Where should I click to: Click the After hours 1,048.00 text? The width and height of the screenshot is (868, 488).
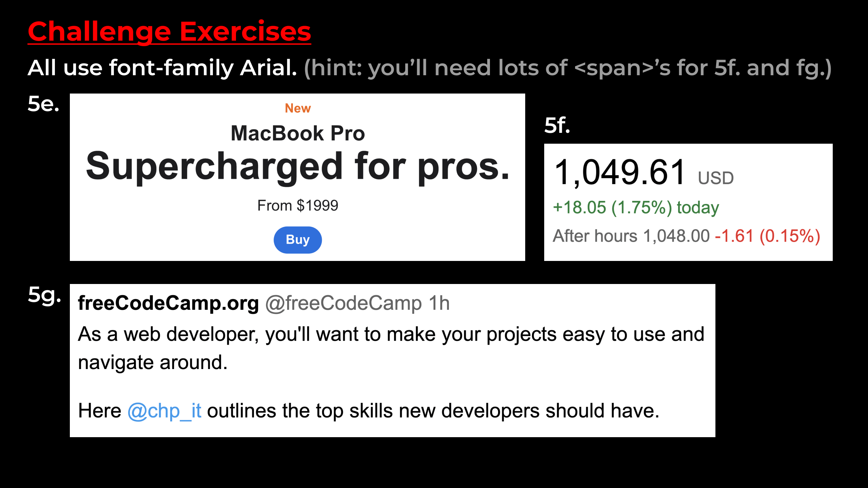point(631,236)
